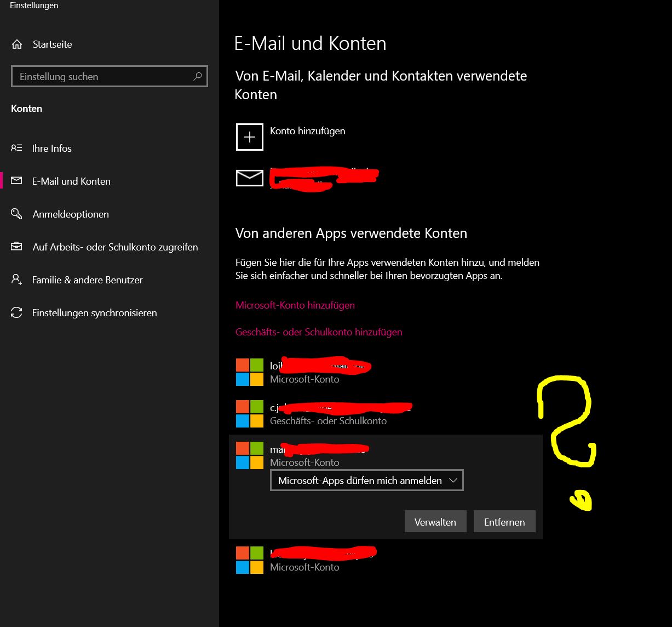The height and width of the screenshot is (627, 672).
Task: Click the mail envelope icon of email account
Action: pyautogui.click(x=250, y=178)
